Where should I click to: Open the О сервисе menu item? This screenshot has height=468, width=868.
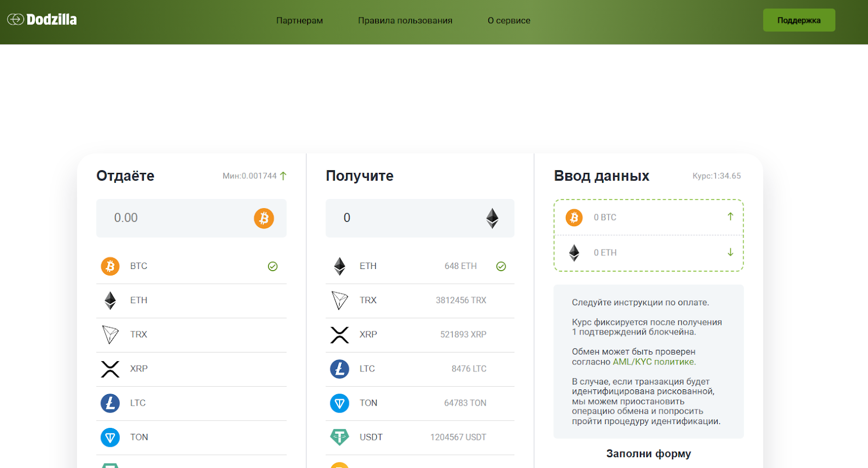[x=509, y=21]
